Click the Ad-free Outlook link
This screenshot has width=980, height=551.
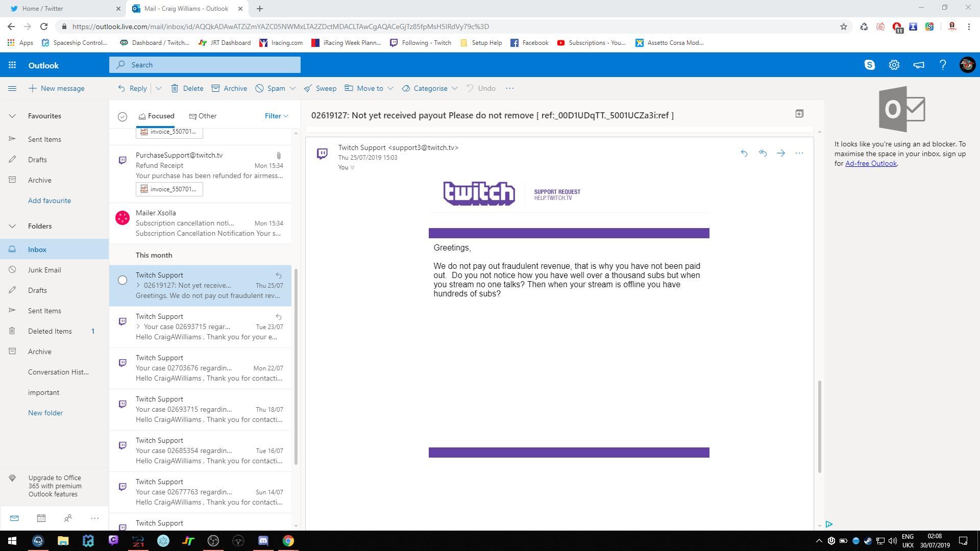click(x=871, y=163)
